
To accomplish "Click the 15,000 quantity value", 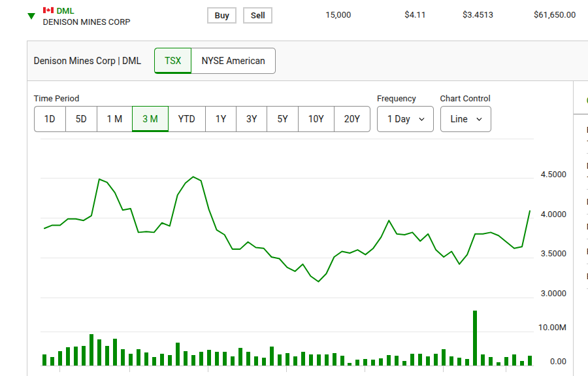I will point(338,15).
